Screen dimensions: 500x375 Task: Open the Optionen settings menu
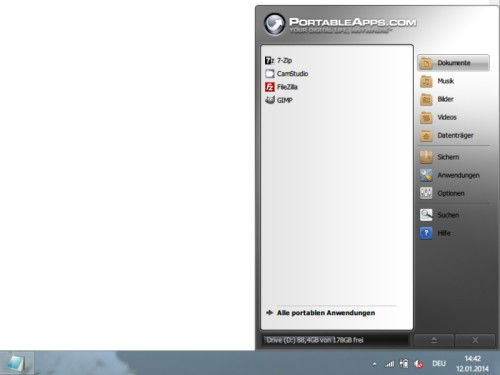(442, 193)
